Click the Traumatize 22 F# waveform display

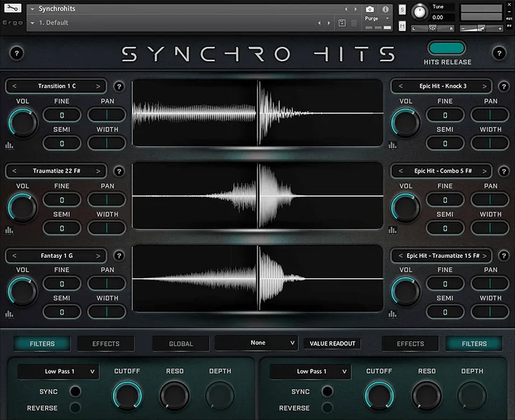257,196
